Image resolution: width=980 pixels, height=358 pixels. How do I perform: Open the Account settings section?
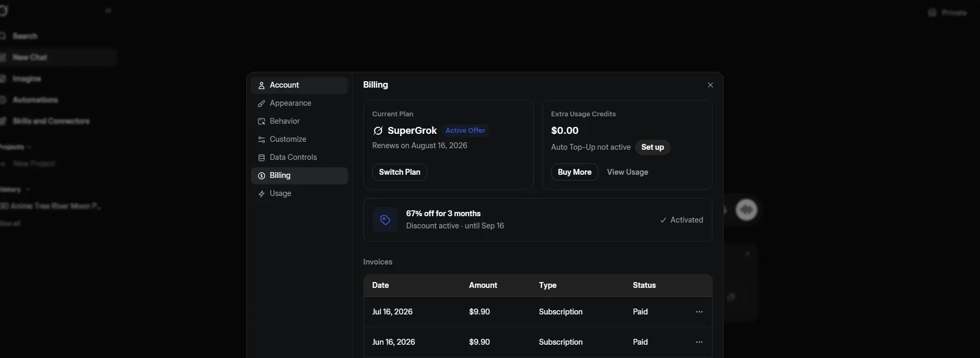[299, 85]
